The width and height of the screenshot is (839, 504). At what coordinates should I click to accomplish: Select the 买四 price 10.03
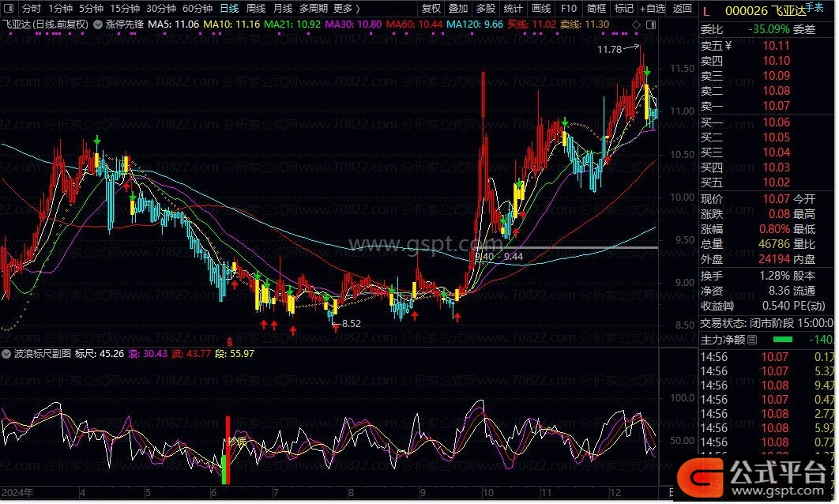(x=776, y=167)
